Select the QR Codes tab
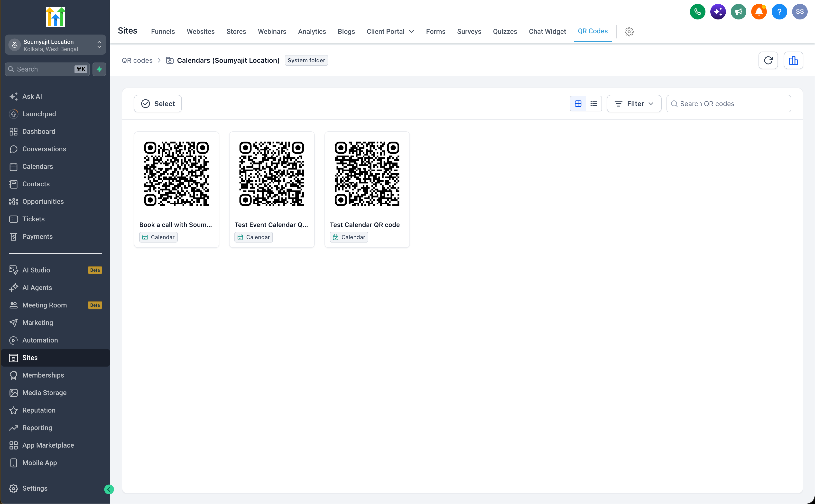 point(593,31)
